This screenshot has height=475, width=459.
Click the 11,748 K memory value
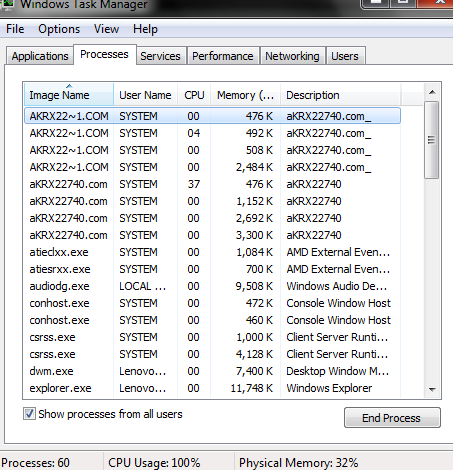coord(252,388)
